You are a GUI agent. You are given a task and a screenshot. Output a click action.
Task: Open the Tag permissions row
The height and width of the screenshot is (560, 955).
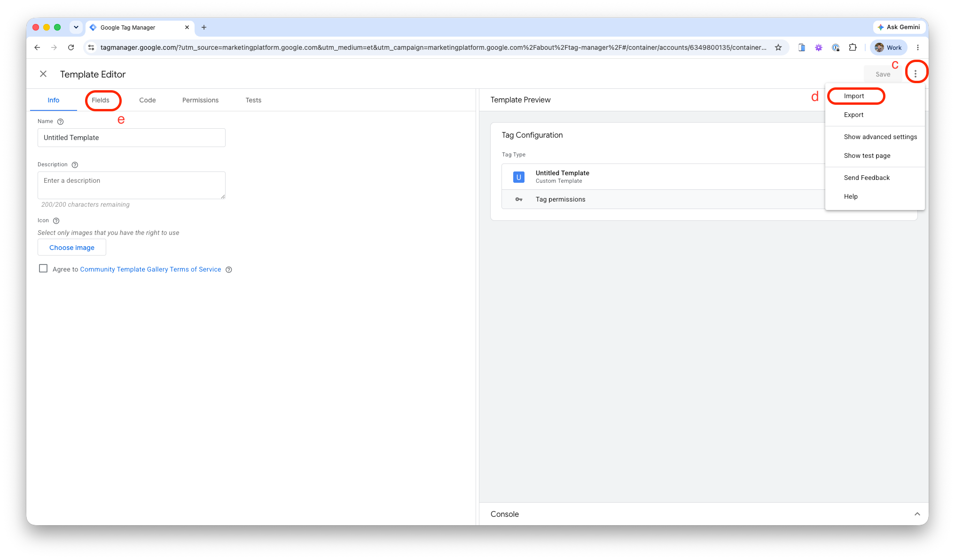663,199
